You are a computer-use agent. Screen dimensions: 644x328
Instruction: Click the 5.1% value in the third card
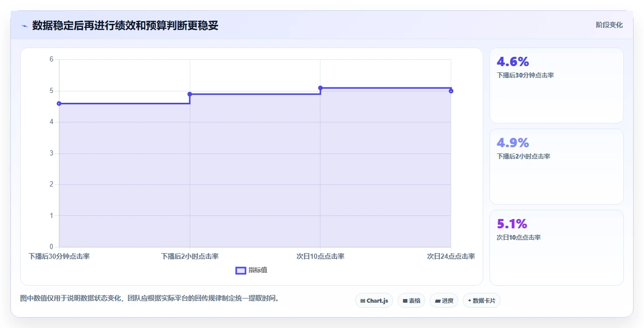pos(512,224)
